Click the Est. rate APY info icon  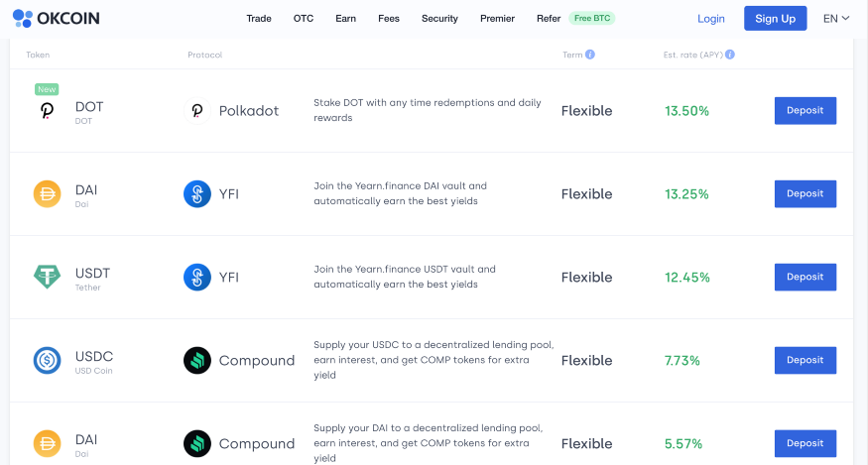point(730,55)
